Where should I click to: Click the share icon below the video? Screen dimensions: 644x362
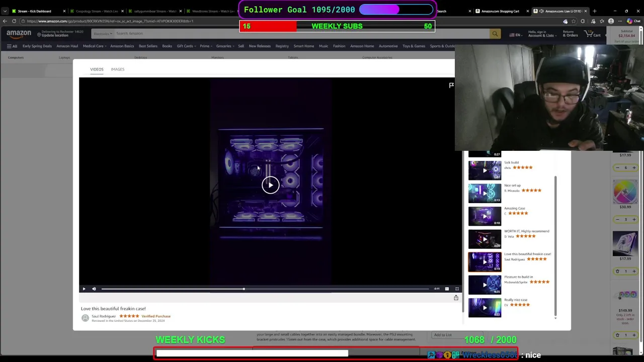pos(456,298)
